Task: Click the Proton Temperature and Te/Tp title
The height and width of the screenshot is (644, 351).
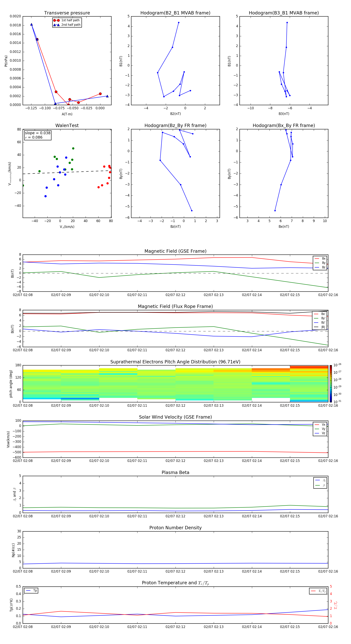Action: point(175,583)
